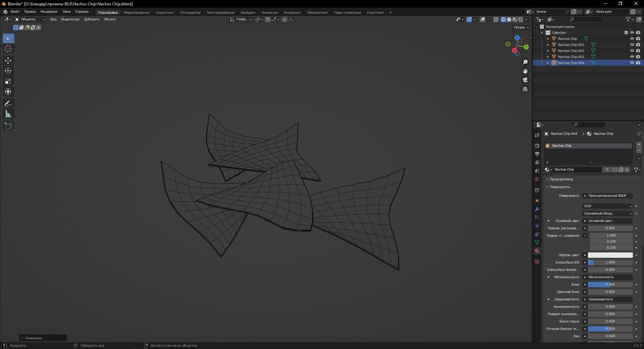Screen dimensions: 644x349
Task: Activate the Rotate tool
Action: point(8,71)
